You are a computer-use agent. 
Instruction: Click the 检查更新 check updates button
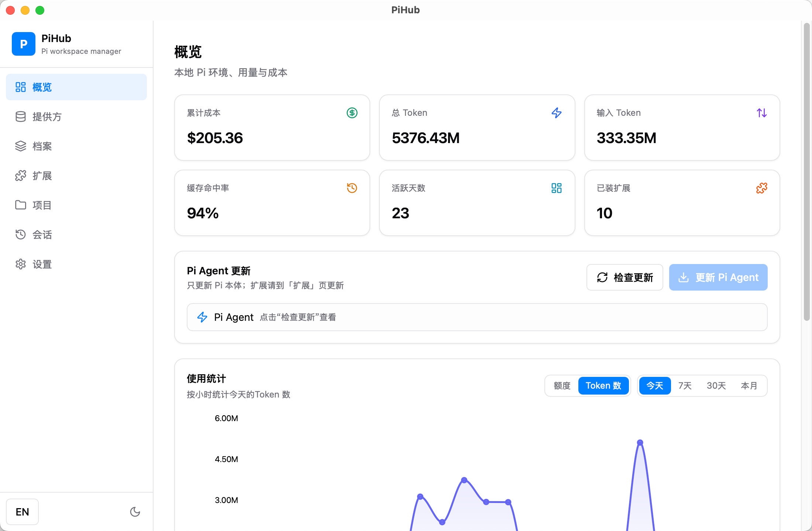(625, 277)
